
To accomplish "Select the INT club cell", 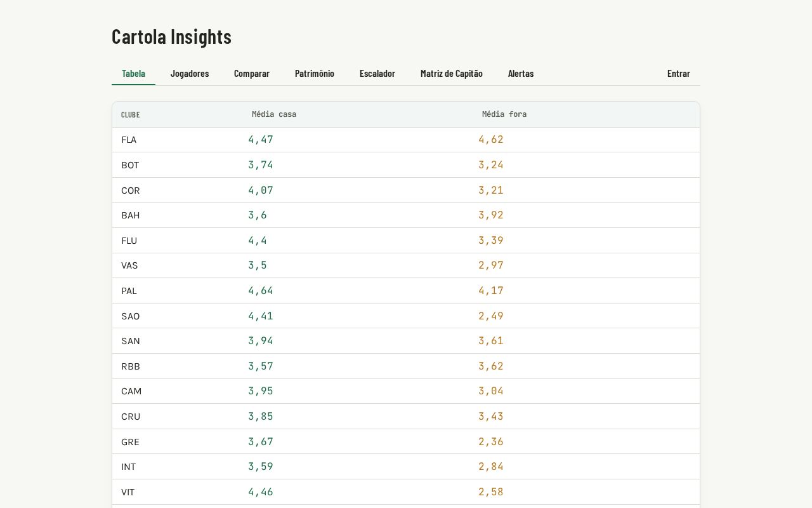I will 129,467.
